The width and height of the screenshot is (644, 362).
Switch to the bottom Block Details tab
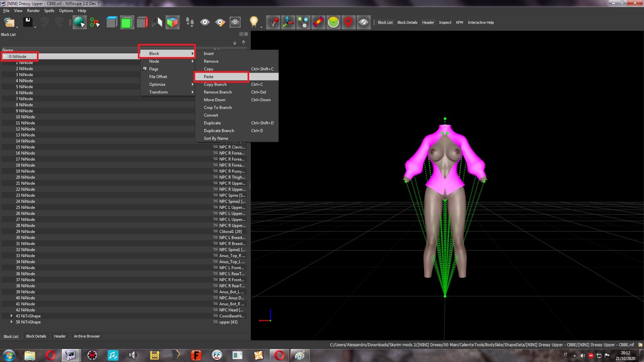[x=36, y=336]
